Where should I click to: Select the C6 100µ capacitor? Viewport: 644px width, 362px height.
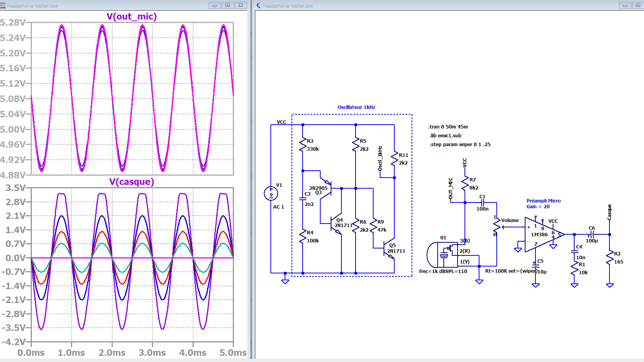coord(592,234)
